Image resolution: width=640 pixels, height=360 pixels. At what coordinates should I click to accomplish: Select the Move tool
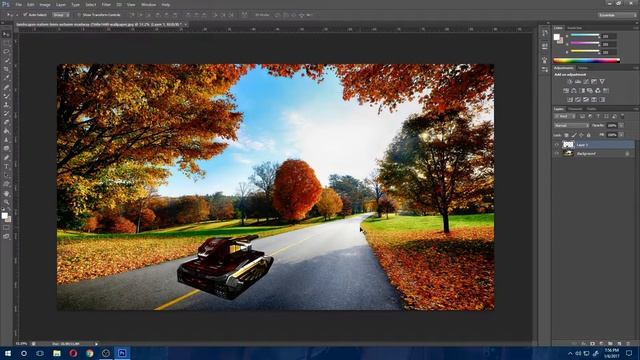pyautogui.click(x=6, y=34)
